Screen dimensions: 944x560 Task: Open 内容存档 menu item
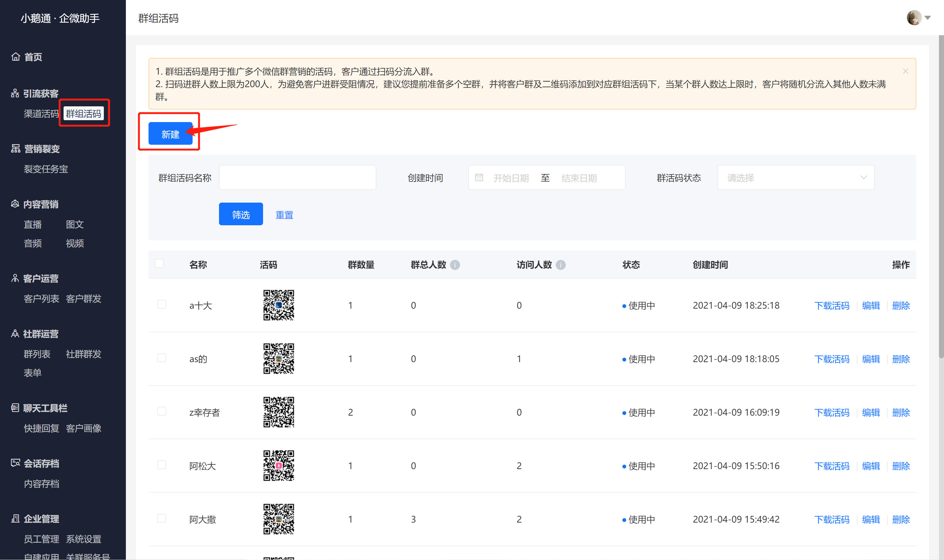[x=41, y=484]
